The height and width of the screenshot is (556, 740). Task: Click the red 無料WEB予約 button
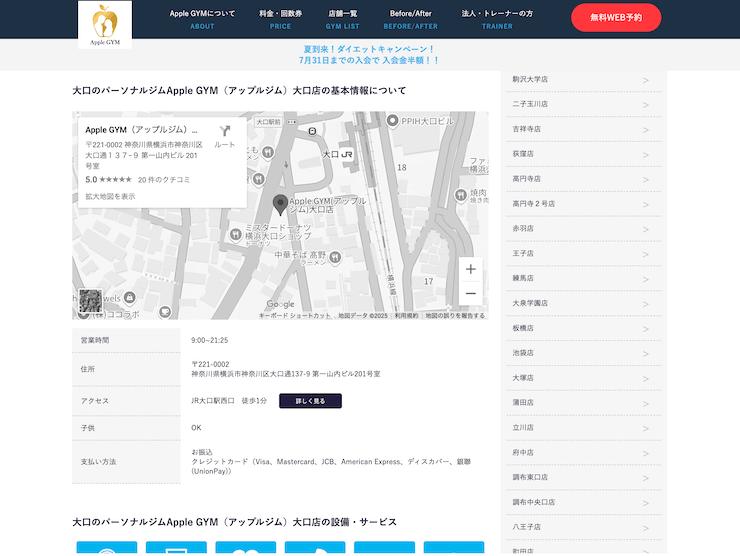tap(616, 17)
